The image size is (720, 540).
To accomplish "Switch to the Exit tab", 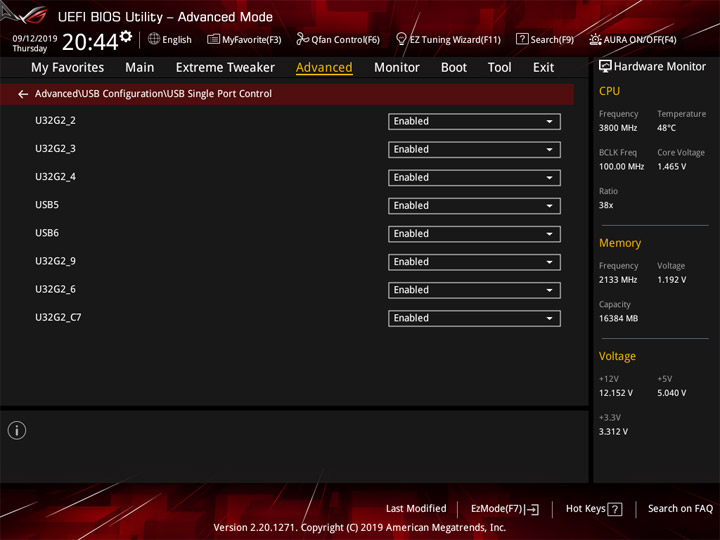I will coord(543,68).
